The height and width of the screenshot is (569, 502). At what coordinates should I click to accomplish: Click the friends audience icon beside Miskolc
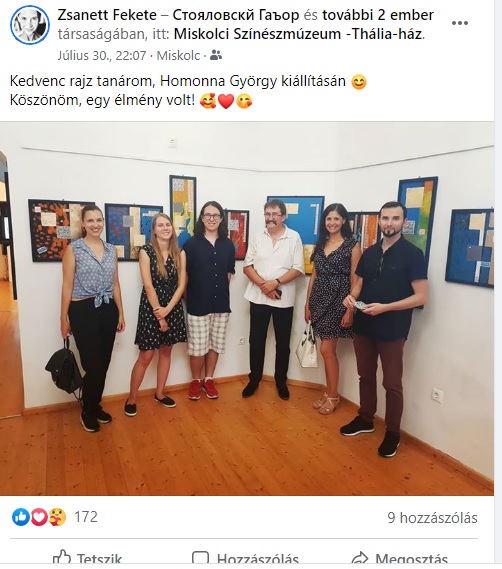[x=216, y=55]
